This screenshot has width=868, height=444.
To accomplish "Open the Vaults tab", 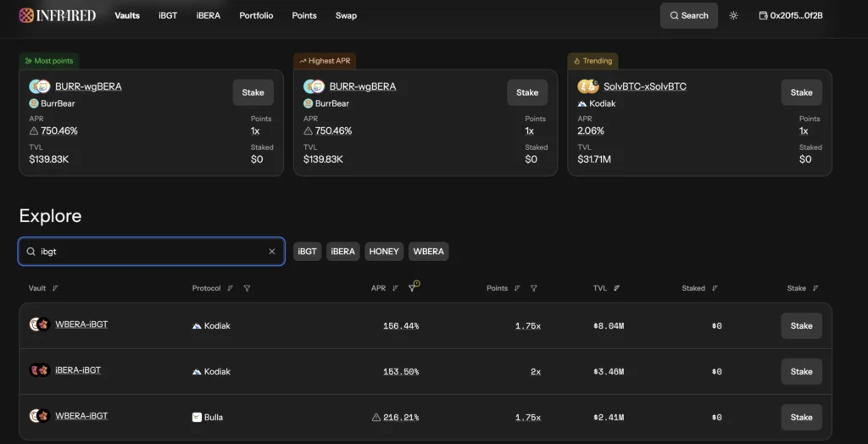I will 127,15.
